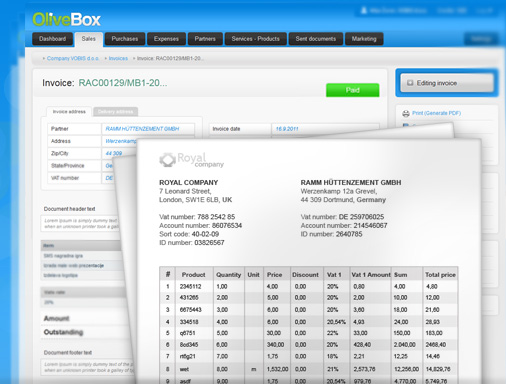Switch to the Purchases tab
Viewport: 506px width, 384px height.
point(125,39)
